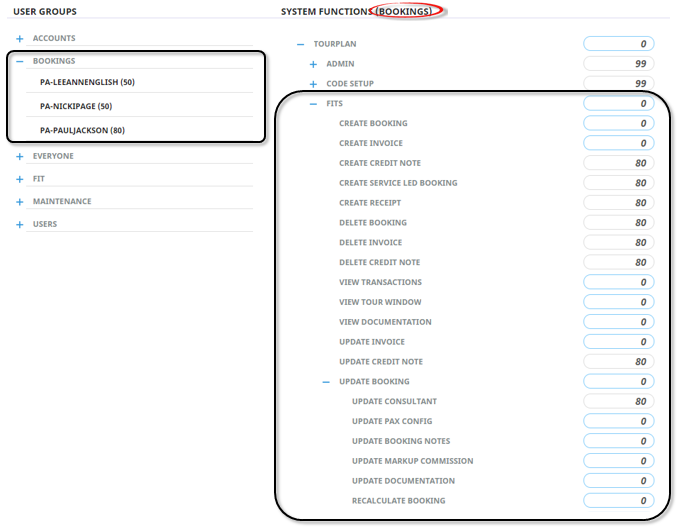Screen dimensions: 679x530
Task: Expand the Maintenance user group
Action: coord(20,202)
